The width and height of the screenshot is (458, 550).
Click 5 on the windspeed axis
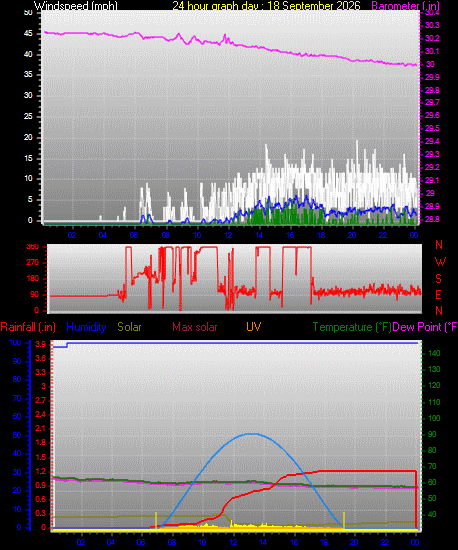tap(30, 200)
